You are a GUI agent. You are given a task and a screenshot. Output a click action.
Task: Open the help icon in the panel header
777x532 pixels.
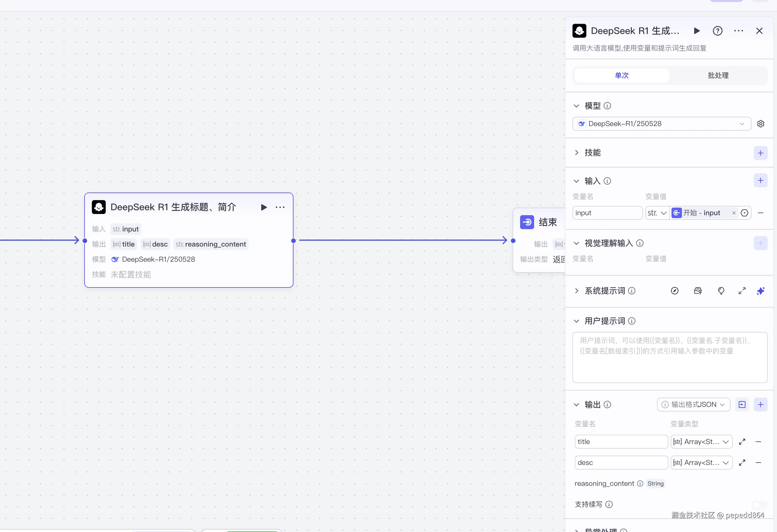pyautogui.click(x=717, y=31)
